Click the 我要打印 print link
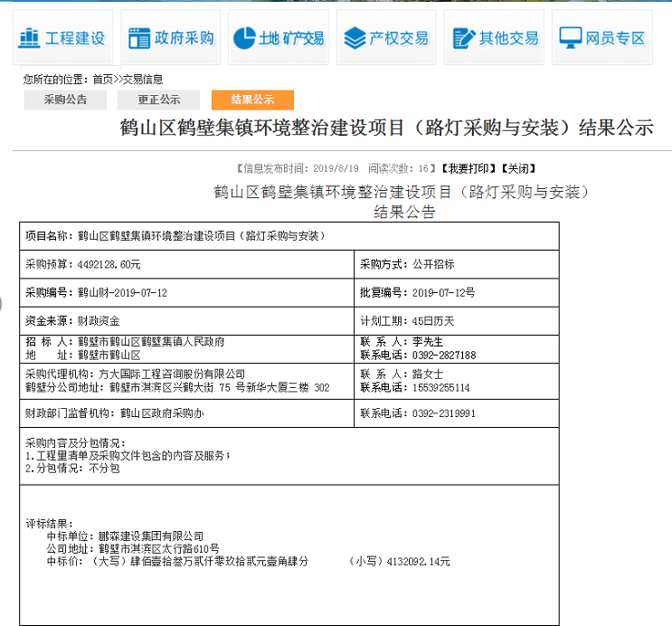This screenshot has height=626, width=672. pyautogui.click(x=469, y=168)
